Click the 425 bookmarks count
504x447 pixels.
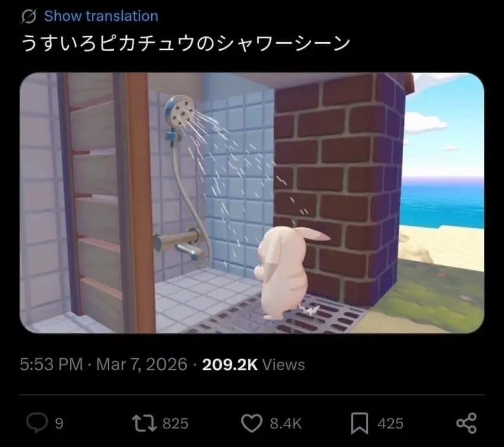(390, 423)
